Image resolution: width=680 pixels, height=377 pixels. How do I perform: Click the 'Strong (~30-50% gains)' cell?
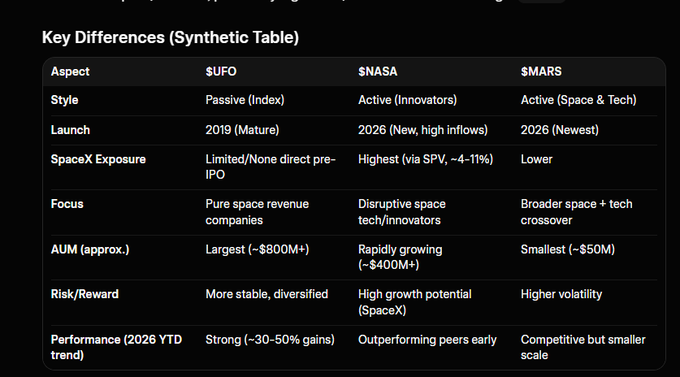(x=270, y=340)
